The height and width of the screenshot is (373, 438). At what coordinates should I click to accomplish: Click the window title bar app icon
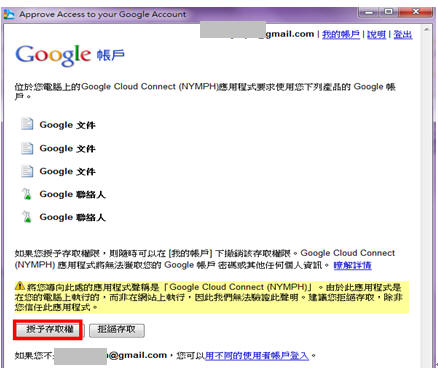coord(9,14)
